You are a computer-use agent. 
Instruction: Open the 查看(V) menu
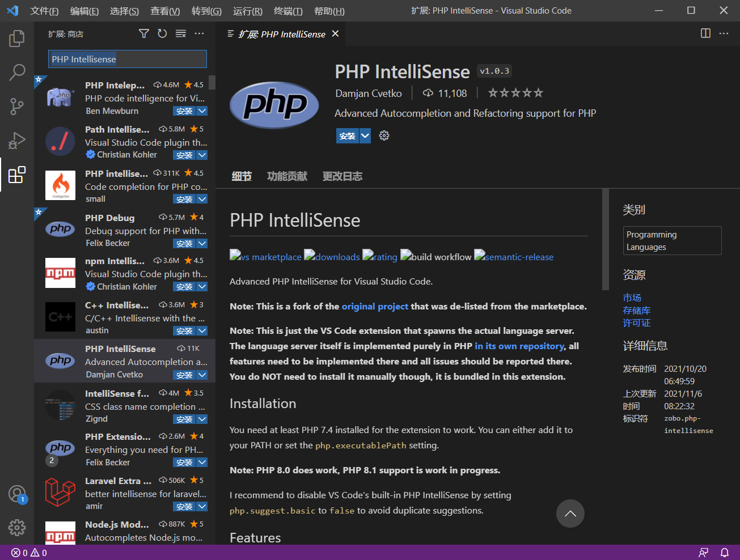tap(165, 11)
